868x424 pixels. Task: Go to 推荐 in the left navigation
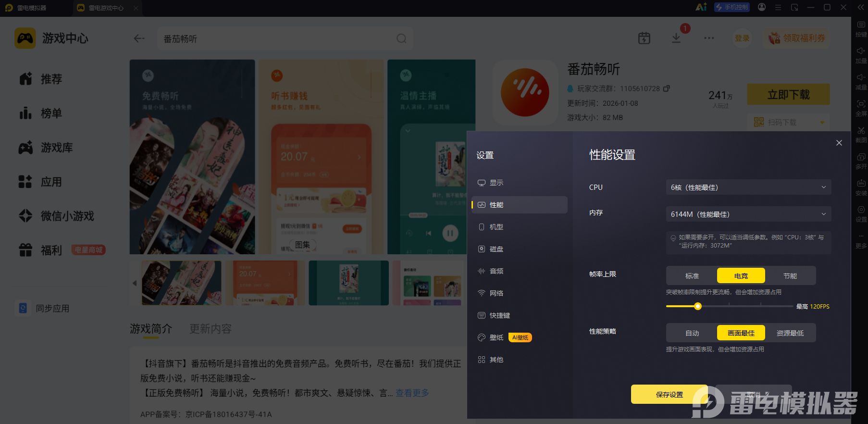[x=41, y=79]
